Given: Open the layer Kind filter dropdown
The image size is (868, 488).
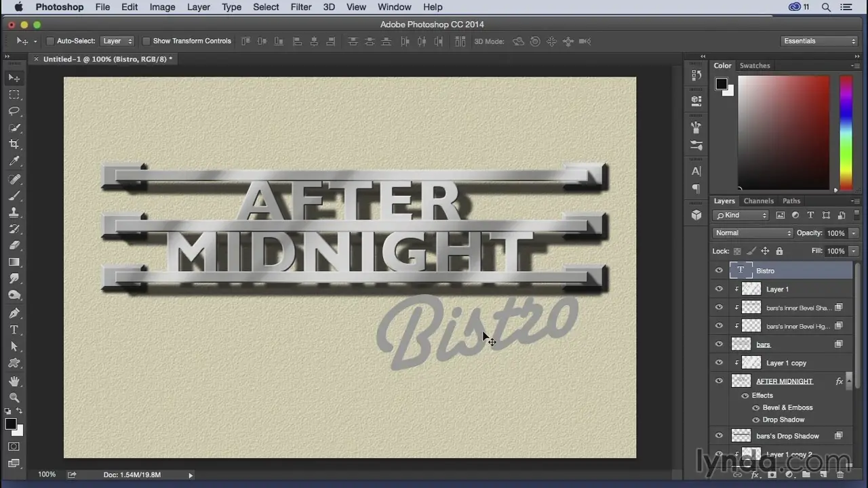Looking at the screenshot, I should [741, 216].
